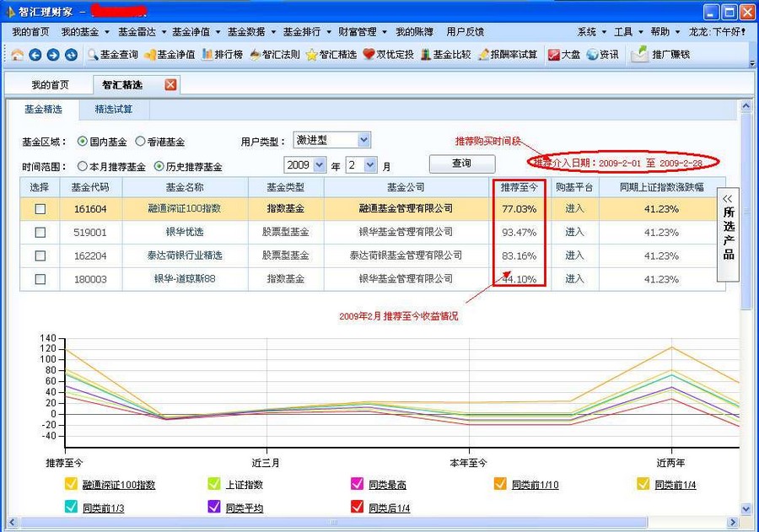
Task: Click the vertical scrollbar down arrow
Action: 746,508
